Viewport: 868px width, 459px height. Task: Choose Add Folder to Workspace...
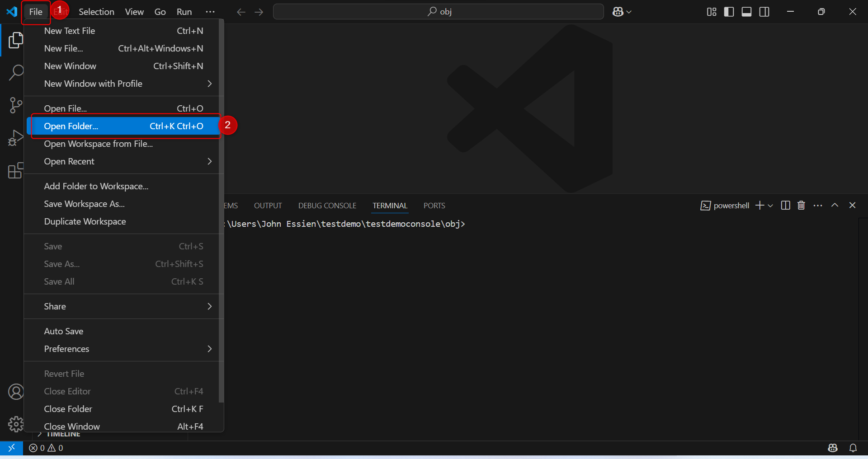click(123, 186)
